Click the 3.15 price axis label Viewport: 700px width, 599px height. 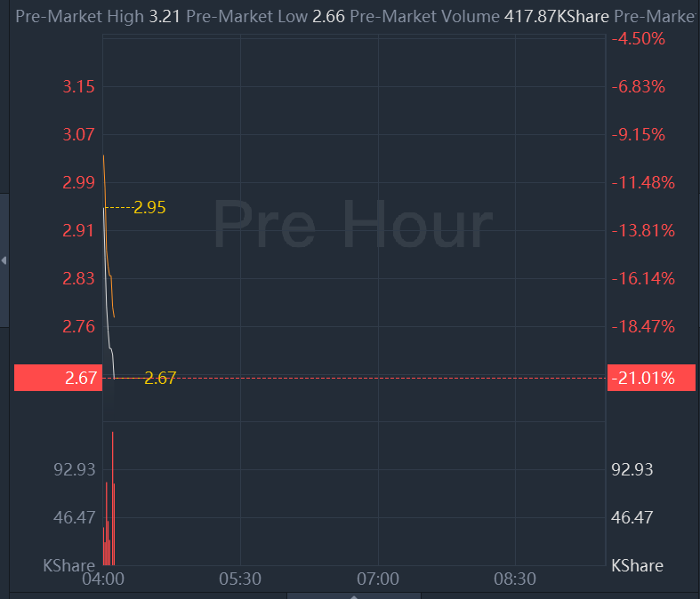[78, 86]
